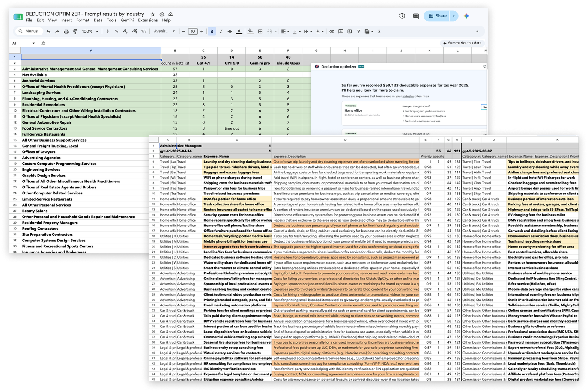Open the Format menu
This screenshot has height=392, width=588.
(x=83, y=20)
